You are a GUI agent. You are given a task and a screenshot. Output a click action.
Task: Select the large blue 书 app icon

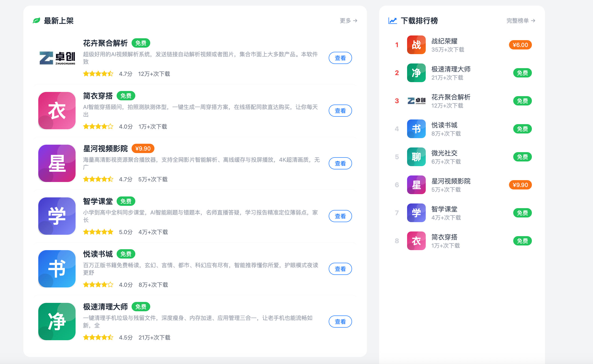[x=57, y=269]
